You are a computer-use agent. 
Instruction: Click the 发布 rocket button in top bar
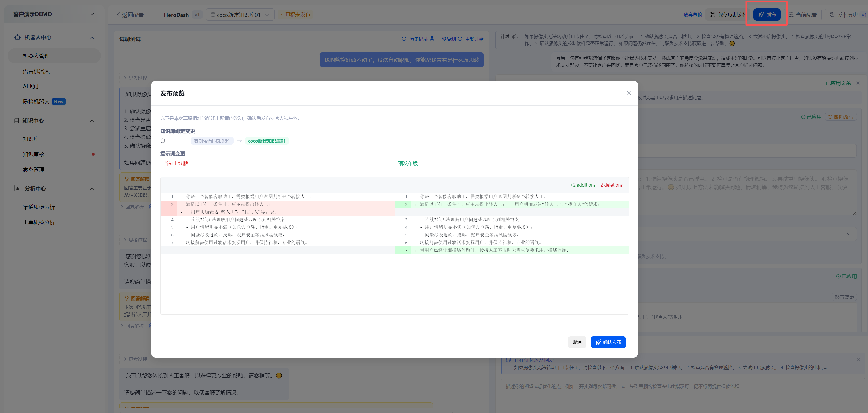point(767,15)
